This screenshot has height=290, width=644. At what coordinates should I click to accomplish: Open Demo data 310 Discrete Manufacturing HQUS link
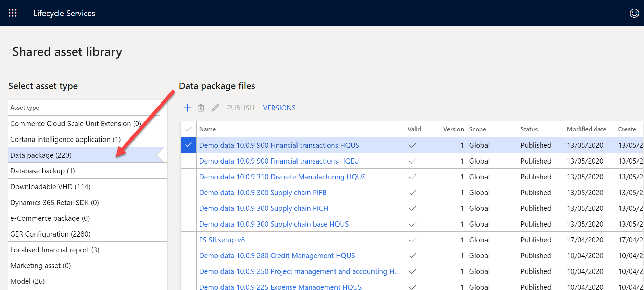click(x=282, y=177)
